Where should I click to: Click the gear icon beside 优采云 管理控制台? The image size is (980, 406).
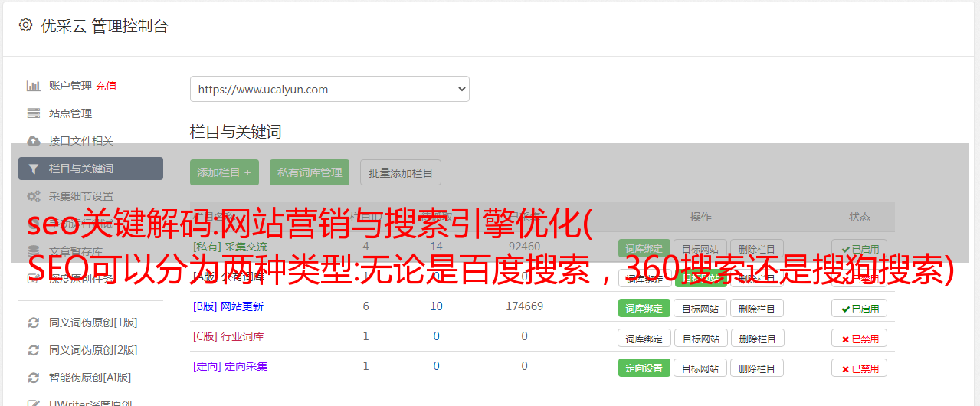[x=25, y=25]
